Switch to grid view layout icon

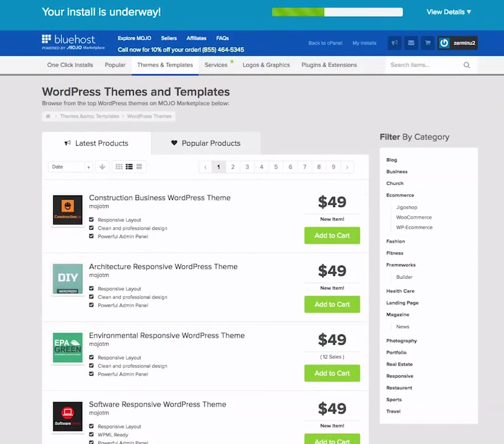click(119, 166)
